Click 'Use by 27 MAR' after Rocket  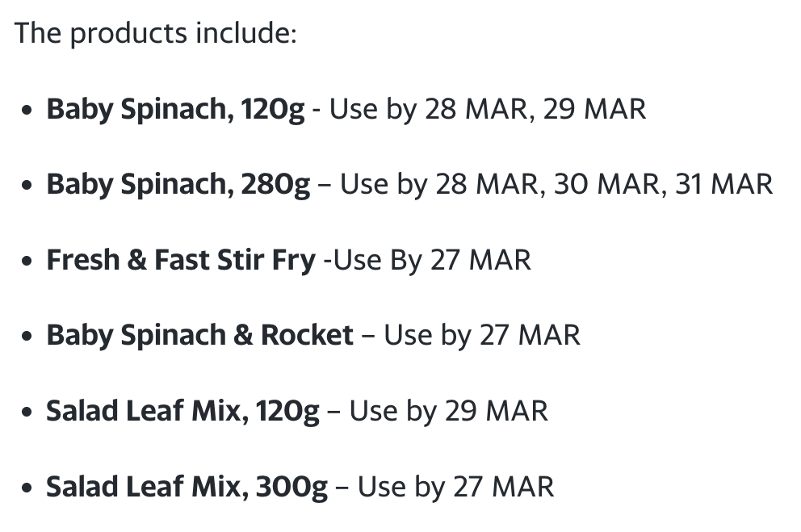[x=482, y=336]
